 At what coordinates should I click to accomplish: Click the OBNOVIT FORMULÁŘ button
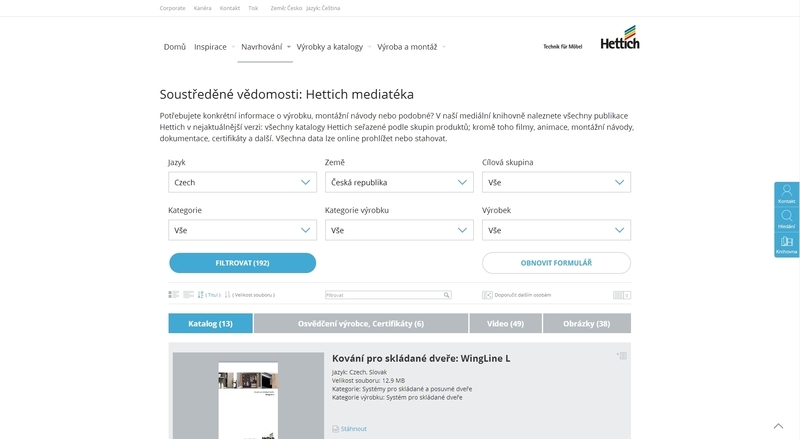click(x=556, y=263)
